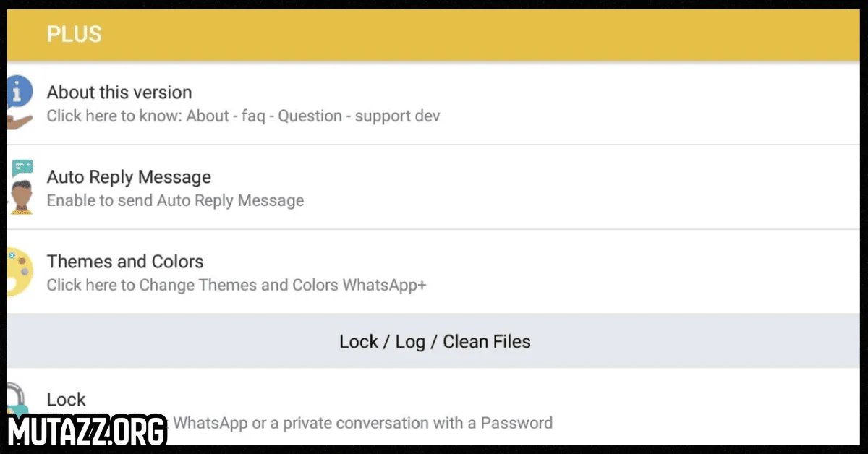
Task: Click 'support dev' in the About description
Action: click(x=397, y=116)
